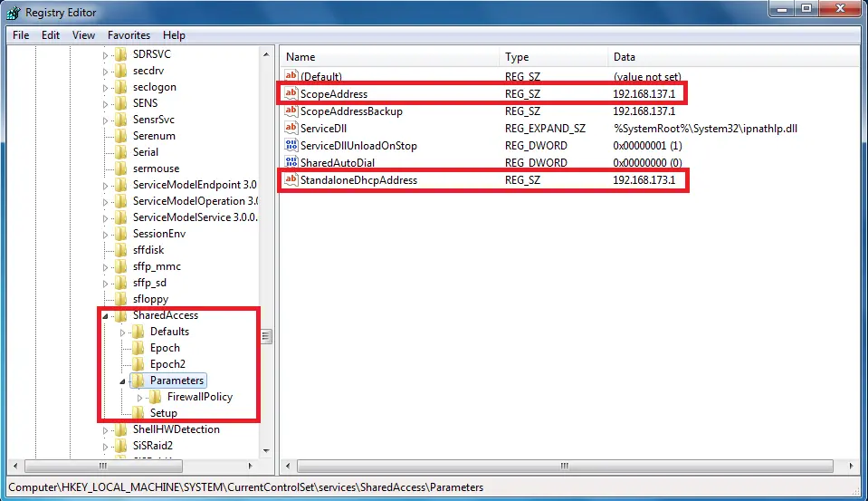Click the seclogon folder icon

[x=121, y=86]
